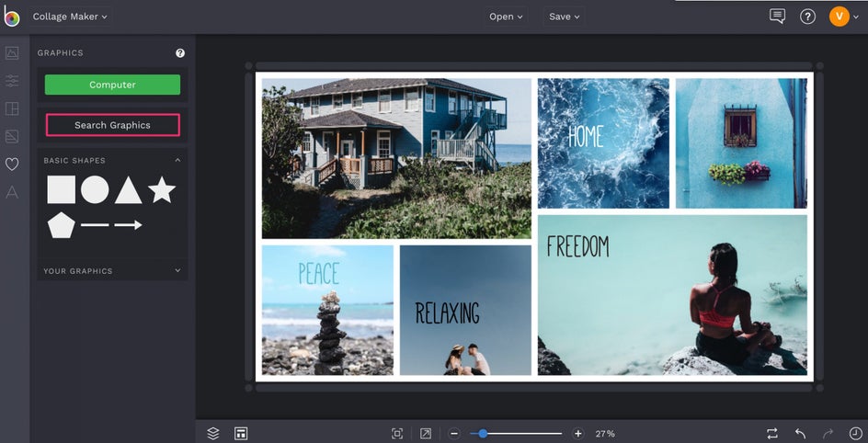868x443 pixels.
Task: Select the PEACE text layer
Action: [318, 274]
